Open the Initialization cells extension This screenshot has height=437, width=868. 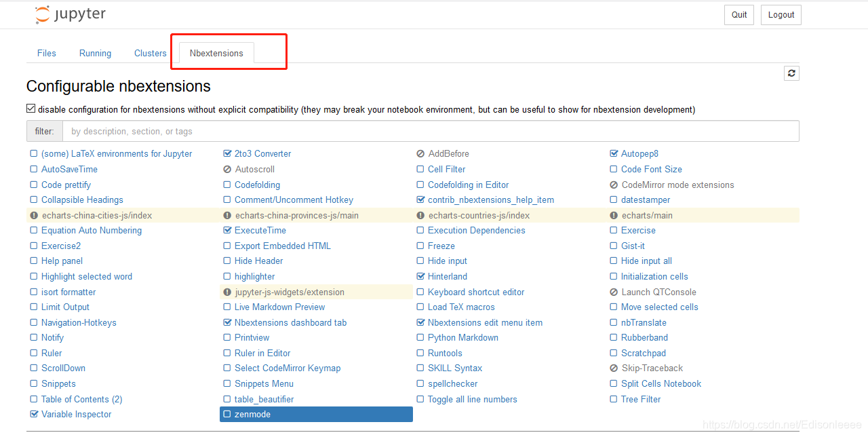click(654, 277)
